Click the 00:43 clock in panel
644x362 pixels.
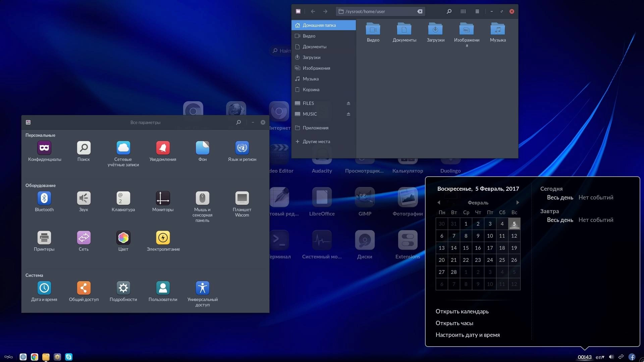[x=585, y=357]
